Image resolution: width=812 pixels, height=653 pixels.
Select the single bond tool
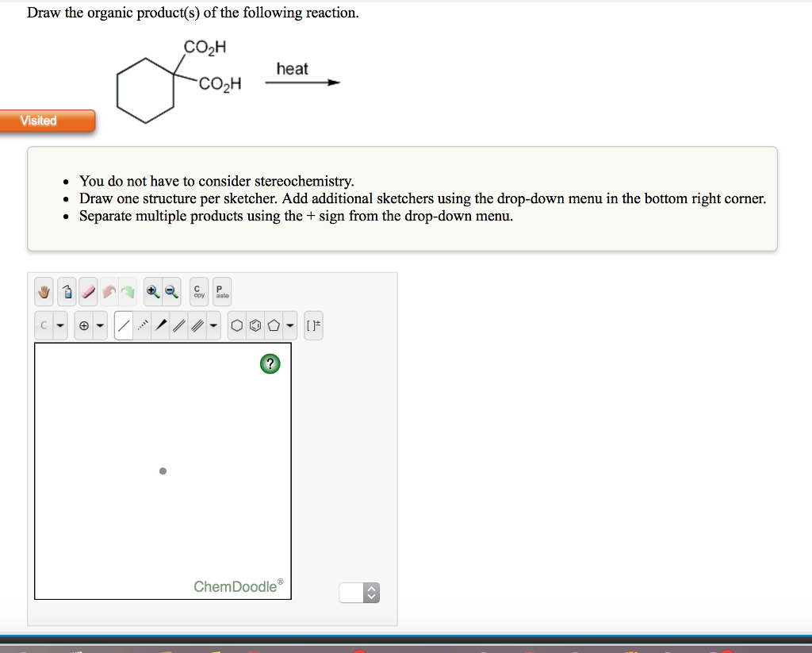(124, 325)
